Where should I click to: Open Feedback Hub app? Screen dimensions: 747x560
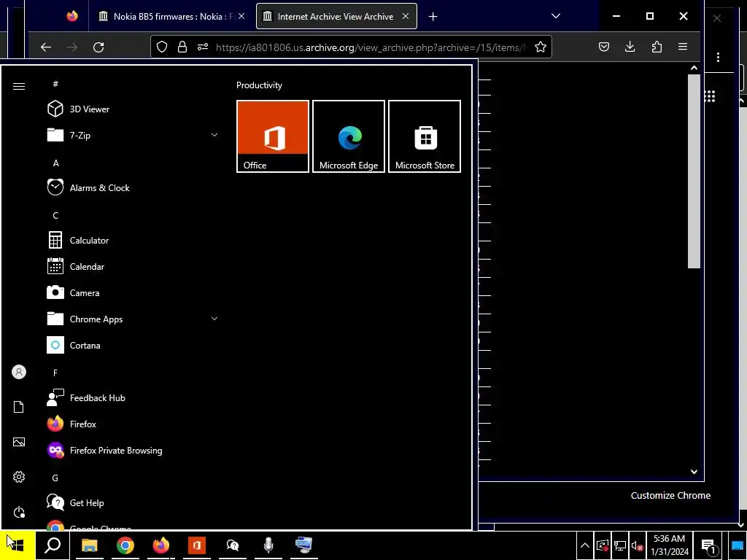pyautogui.click(x=133, y=397)
